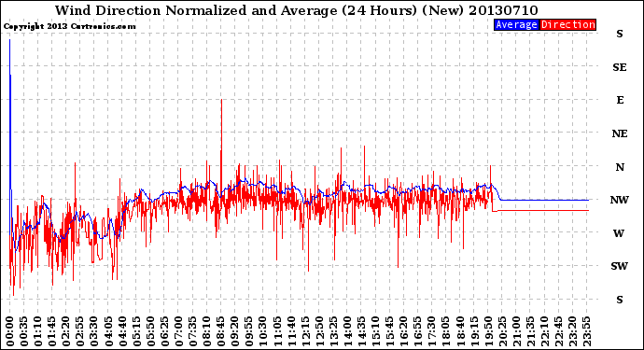Click the 14:35 time axis label

pos(361,331)
